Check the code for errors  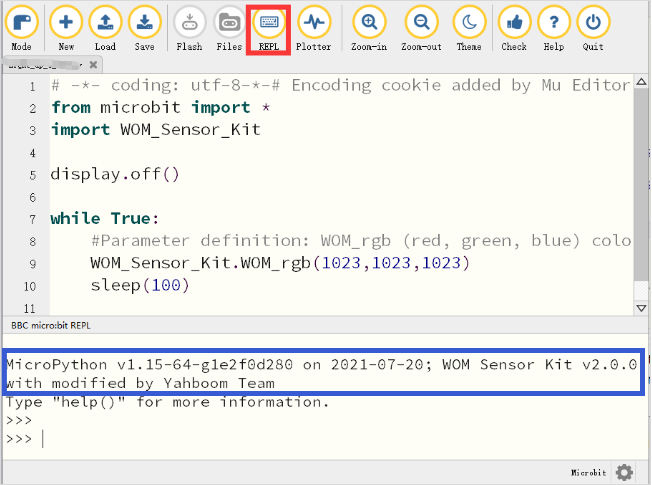[514, 28]
